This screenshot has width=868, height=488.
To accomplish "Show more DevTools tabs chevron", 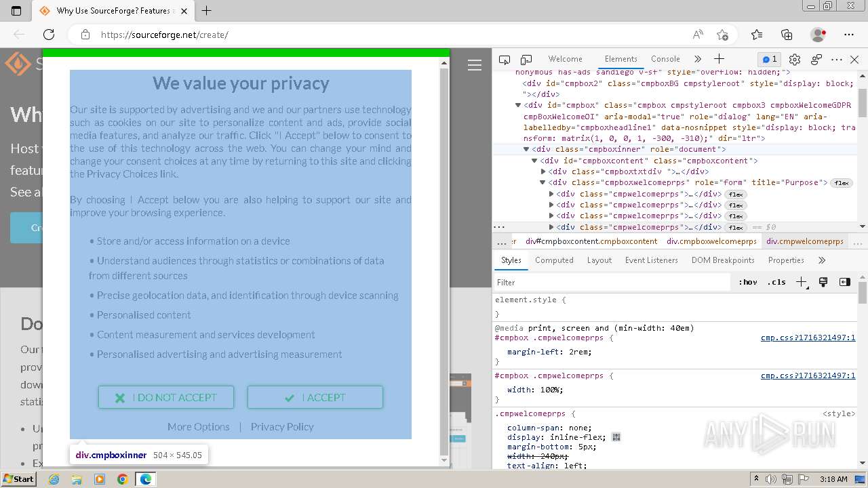I will pyautogui.click(x=698, y=59).
